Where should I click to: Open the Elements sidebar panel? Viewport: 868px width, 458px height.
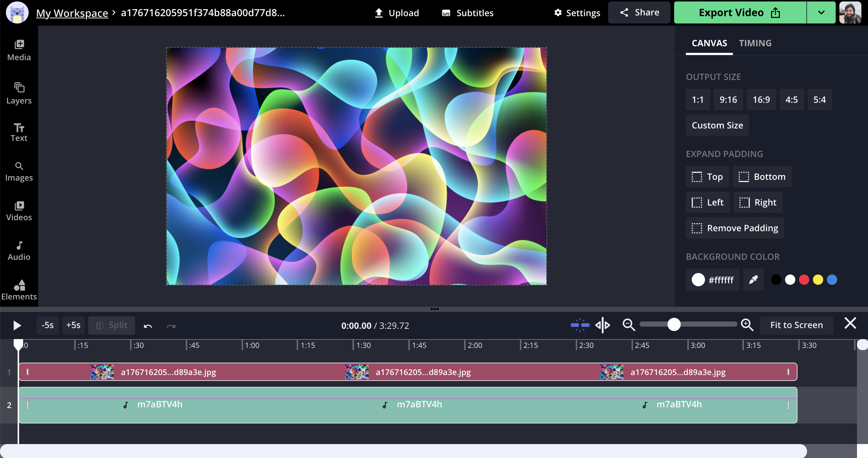[19, 290]
